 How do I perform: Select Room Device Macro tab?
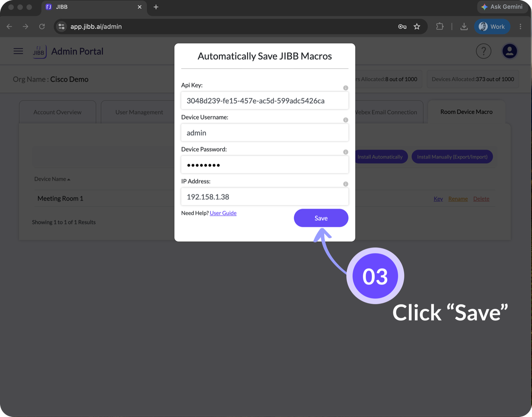(466, 112)
